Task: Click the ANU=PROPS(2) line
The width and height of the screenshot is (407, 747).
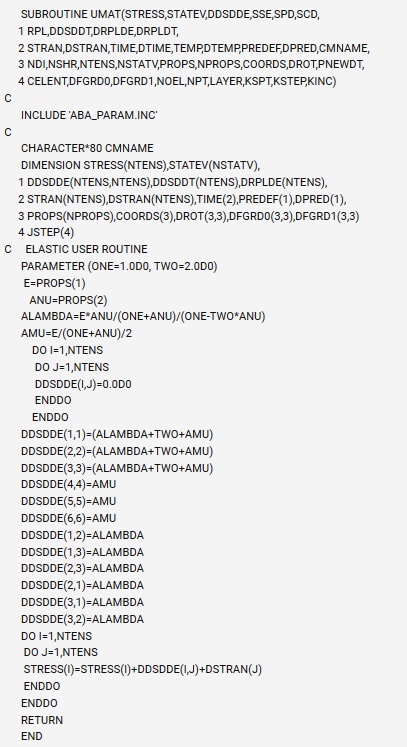Action: click(68, 300)
